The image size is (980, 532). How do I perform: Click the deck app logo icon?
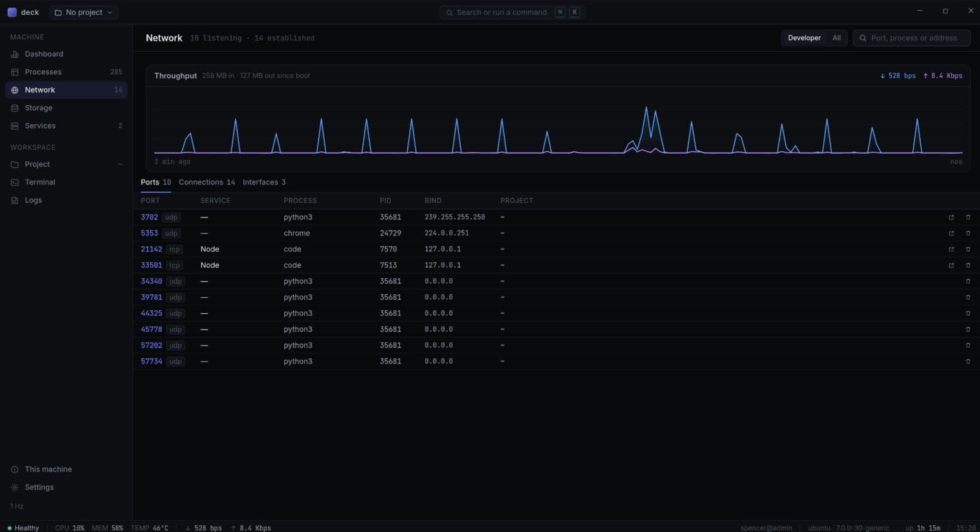[x=12, y=12]
